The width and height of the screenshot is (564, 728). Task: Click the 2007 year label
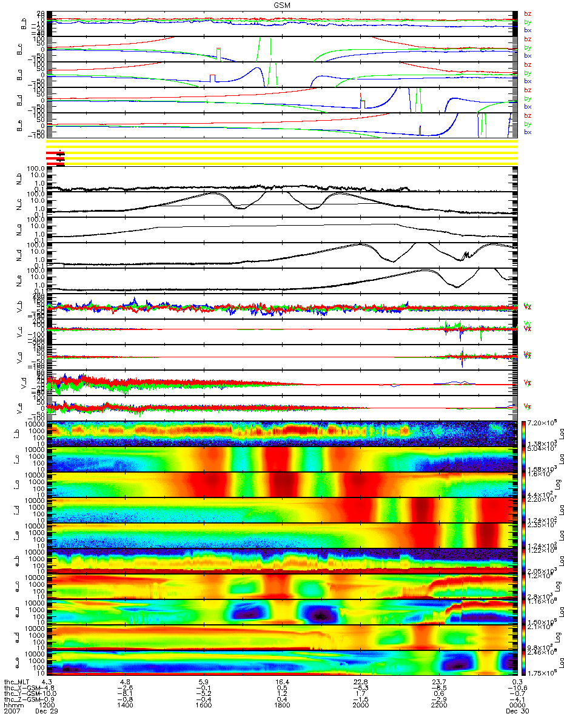point(12,712)
